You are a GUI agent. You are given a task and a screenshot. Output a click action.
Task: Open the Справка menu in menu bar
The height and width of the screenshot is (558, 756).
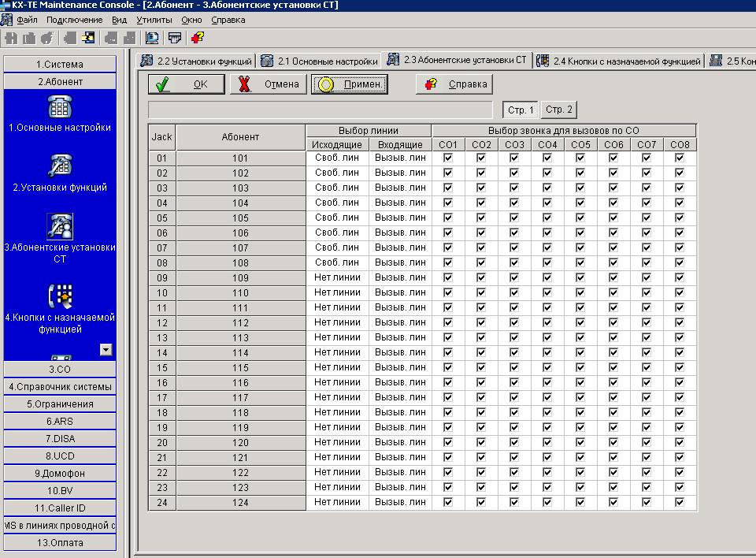click(228, 20)
